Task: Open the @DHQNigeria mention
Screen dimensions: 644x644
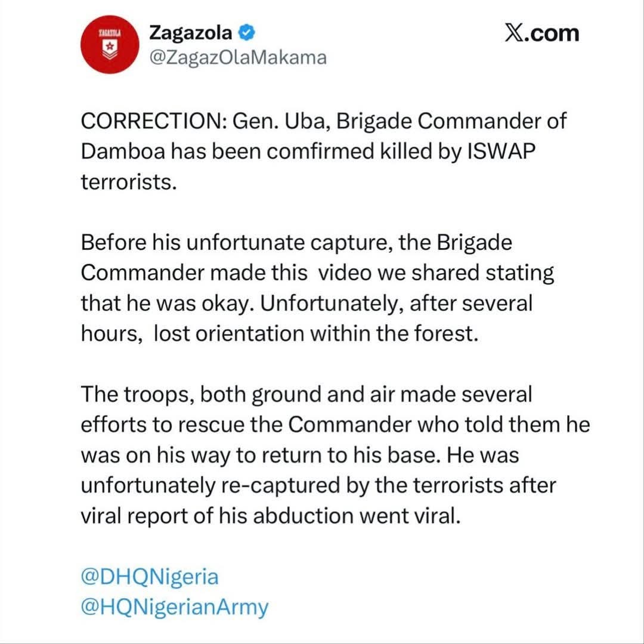Action: [150, 577]
